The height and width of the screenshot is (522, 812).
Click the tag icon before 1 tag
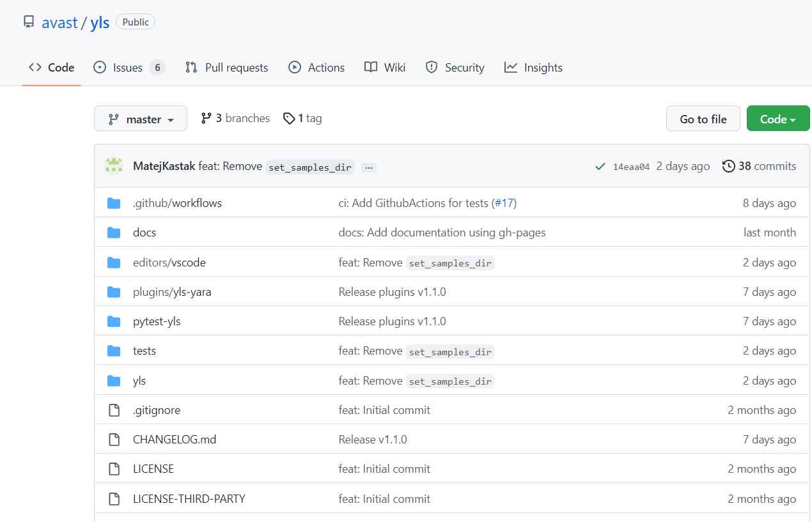tap(289, 118)
